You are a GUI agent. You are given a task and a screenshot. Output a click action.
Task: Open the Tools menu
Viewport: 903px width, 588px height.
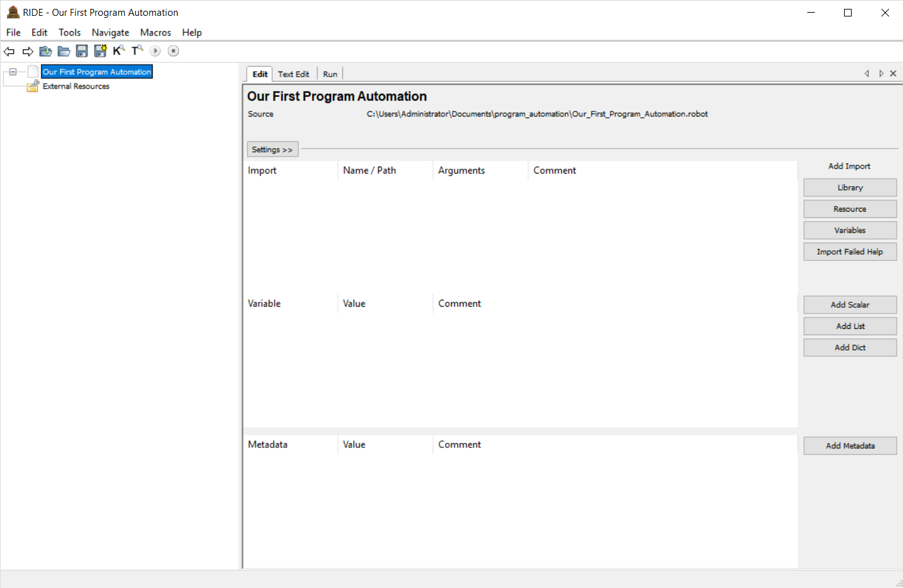(x=69, y=32)
